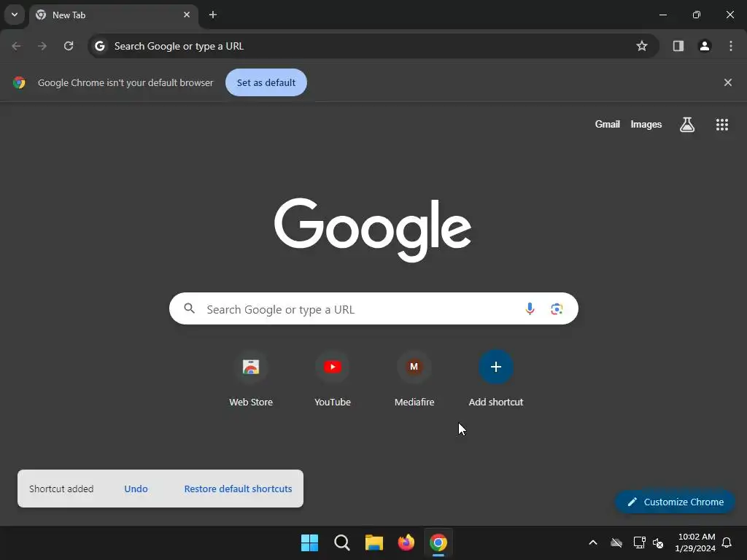747x560 pixels.
Task: Search by image with Google Lens
Action: coord(557,309)
